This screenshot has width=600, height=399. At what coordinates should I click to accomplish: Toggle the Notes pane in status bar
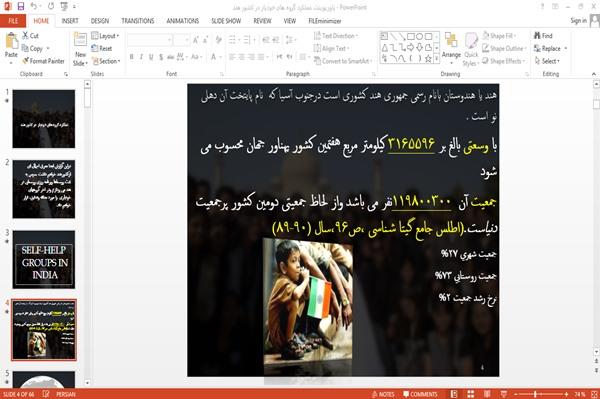point(383,394)
